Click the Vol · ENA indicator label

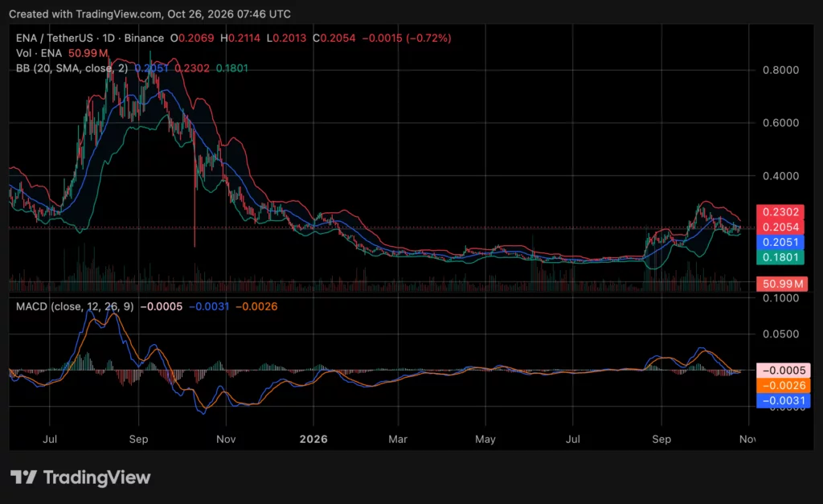coord(39,53)
